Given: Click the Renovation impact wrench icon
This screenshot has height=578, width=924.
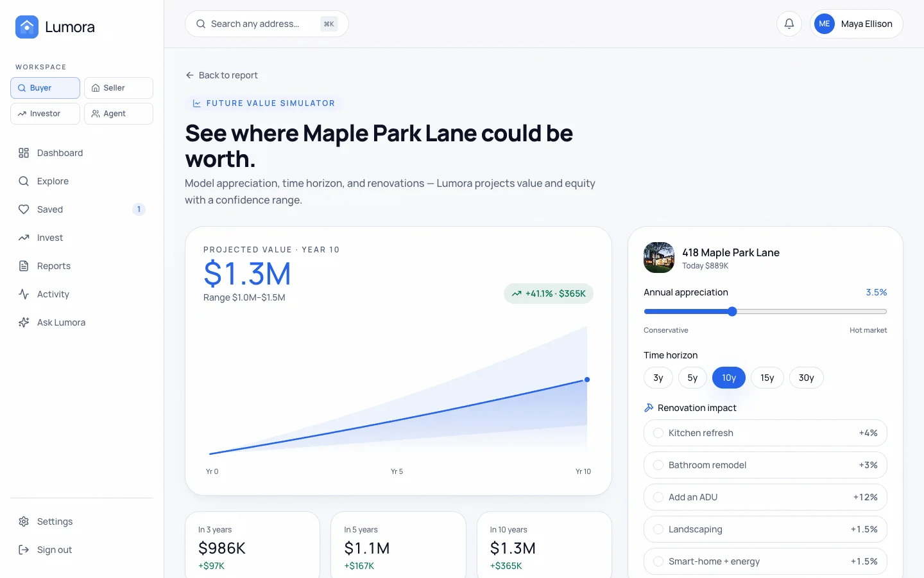Looking at the screenshot, I should [x=649, y=408].
